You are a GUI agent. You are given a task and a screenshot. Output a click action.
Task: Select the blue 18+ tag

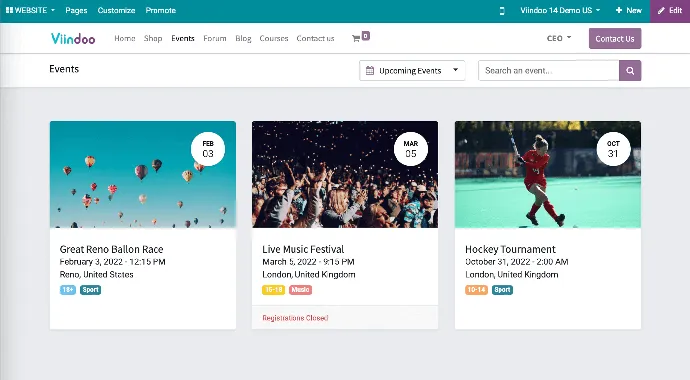(68, 290)
